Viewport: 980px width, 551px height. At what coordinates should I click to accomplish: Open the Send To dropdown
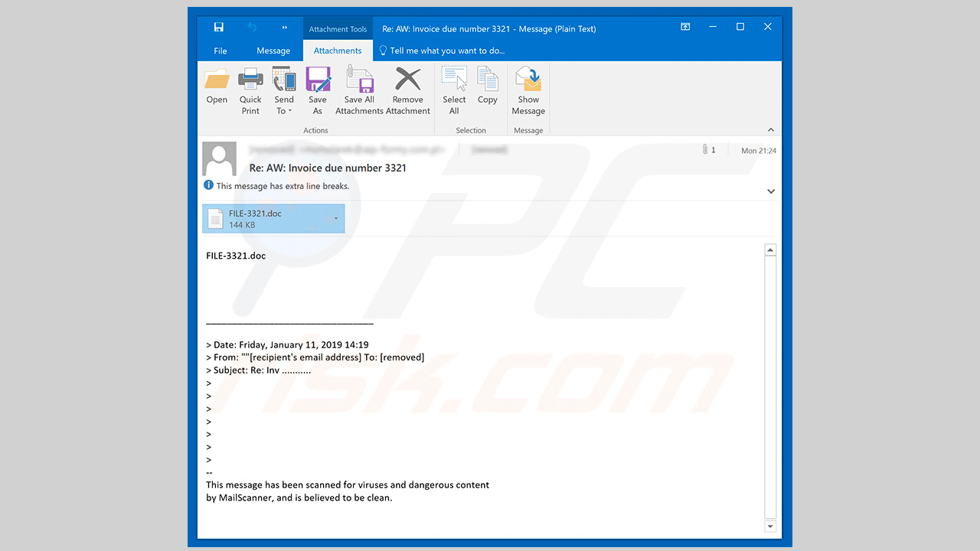(x=284, y=106)
